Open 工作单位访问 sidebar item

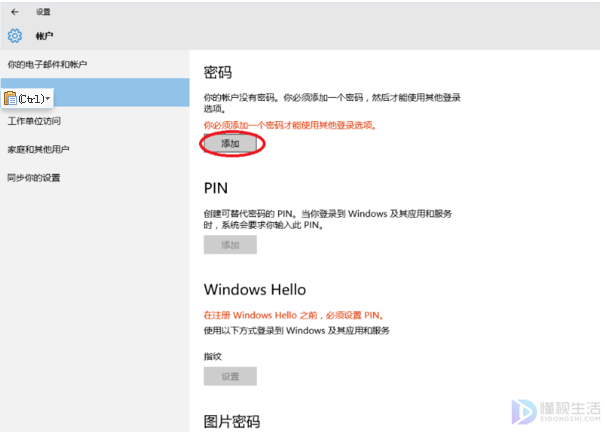click(34, 121)
